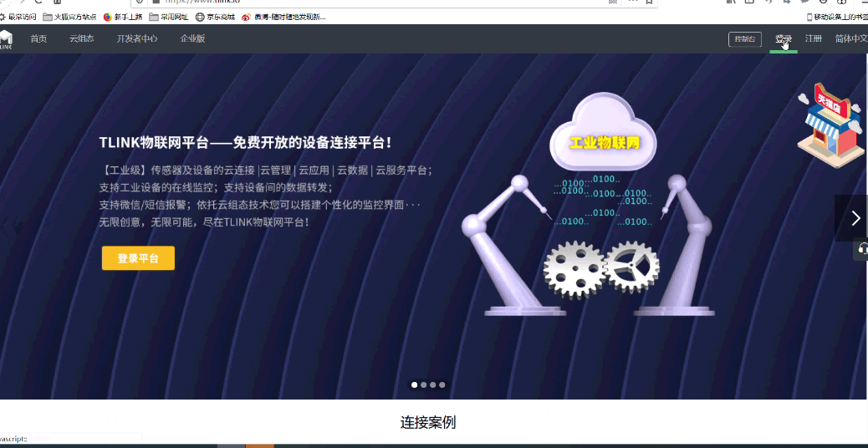Click the 登录 link

784,38
